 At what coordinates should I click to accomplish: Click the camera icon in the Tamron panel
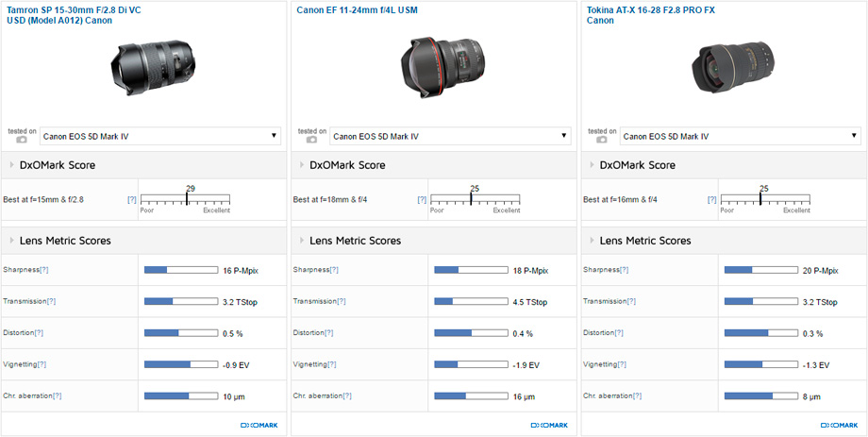tap(22, 140)
